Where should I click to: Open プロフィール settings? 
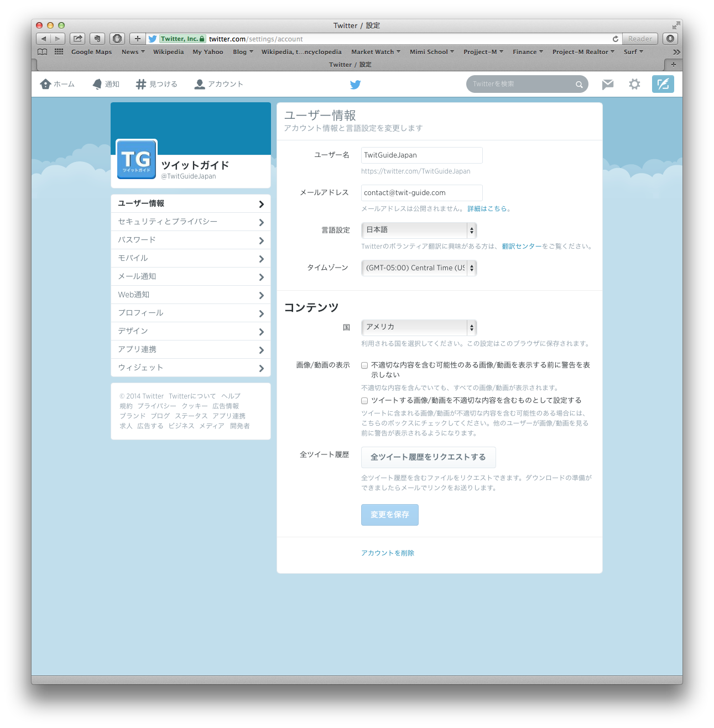(191, 313)
